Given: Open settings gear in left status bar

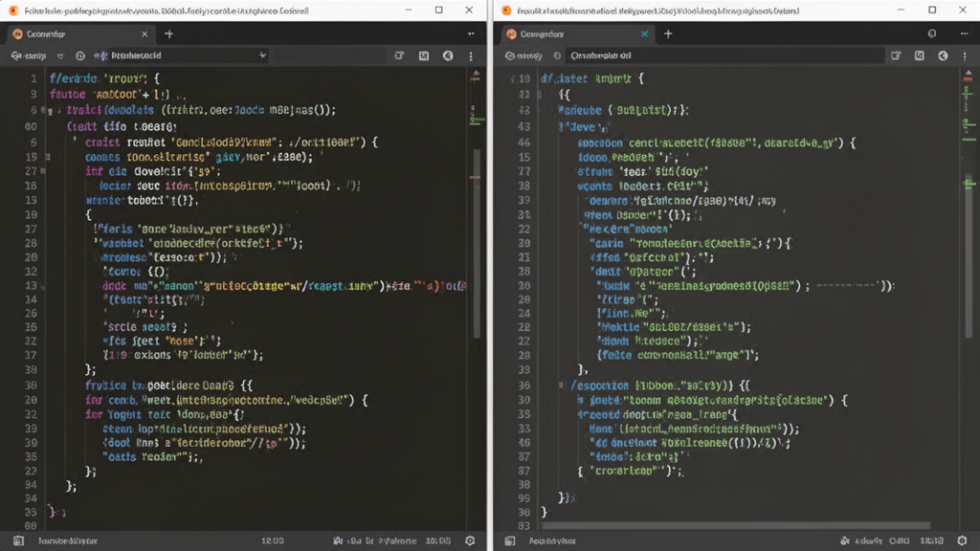Looking at the screenshot, I should click(470, 540).
